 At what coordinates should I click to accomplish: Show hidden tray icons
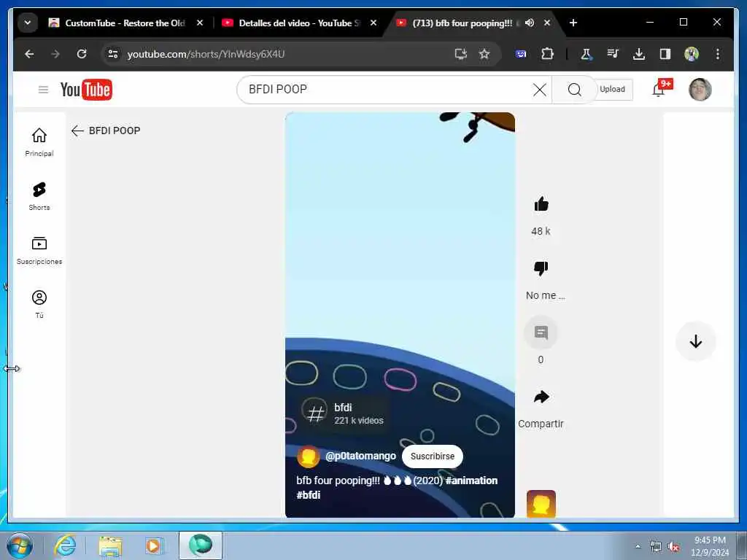(x=638, y=547)
